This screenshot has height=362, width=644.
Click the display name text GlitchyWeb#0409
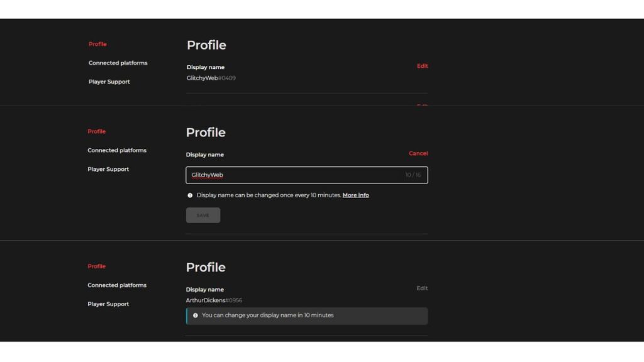211,78
